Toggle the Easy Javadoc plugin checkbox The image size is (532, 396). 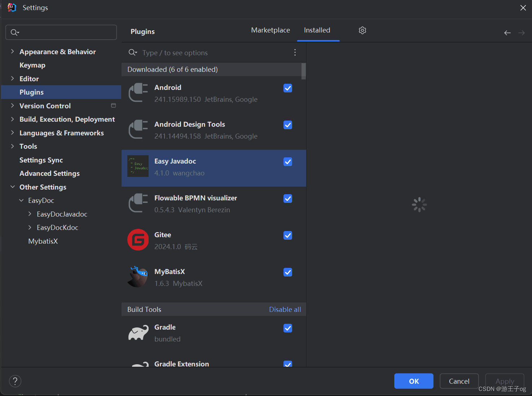(288, 162)
